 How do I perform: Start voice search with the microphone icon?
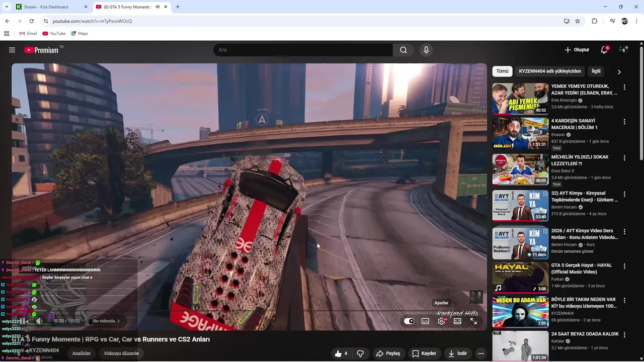pyautogui.click(x=426, y=50)
